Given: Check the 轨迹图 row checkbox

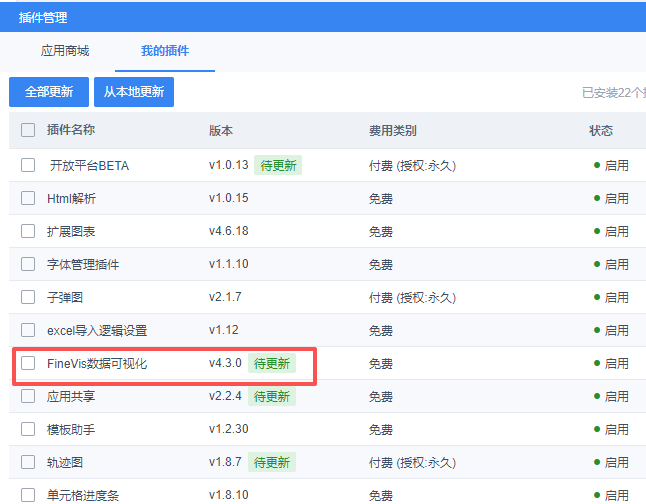Looking at the screenshot, I should click(28, 462).
